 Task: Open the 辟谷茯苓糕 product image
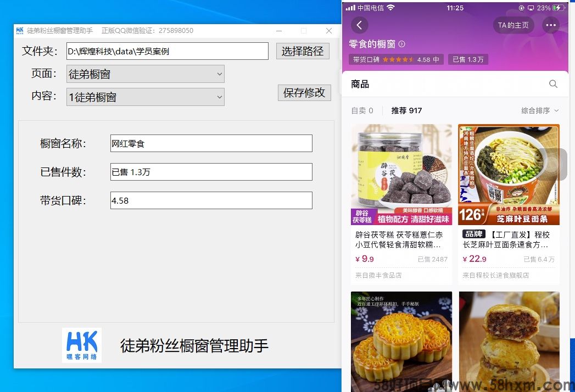[401, 175]
